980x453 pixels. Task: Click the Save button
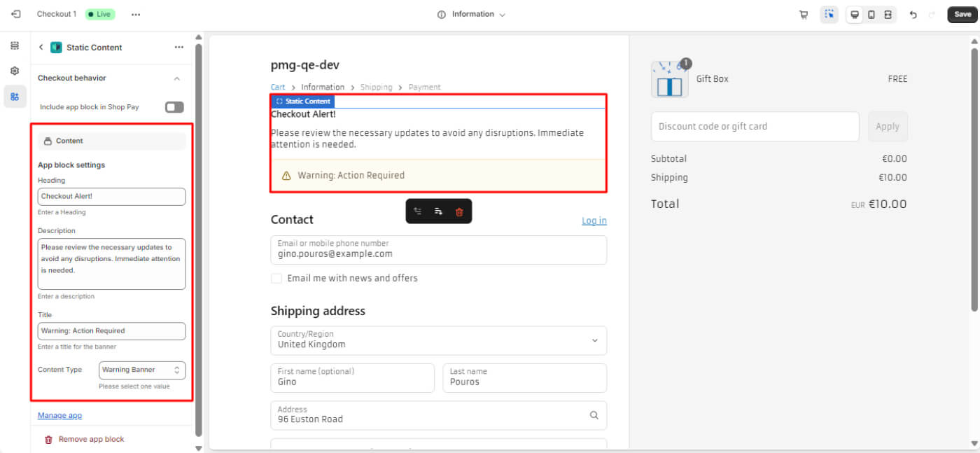click(962, 15)
